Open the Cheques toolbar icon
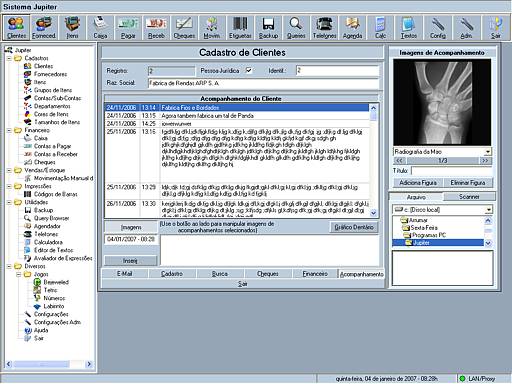512x384 pixels. 184,27
